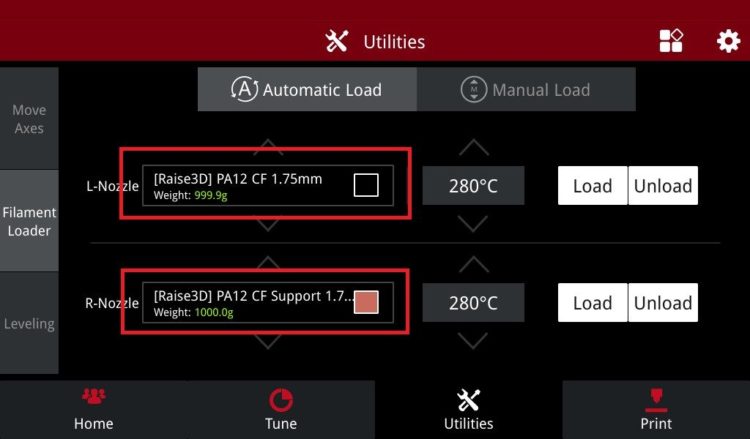
Task: Switch to the Manual Load tab
Action: (x=526, y=89)
